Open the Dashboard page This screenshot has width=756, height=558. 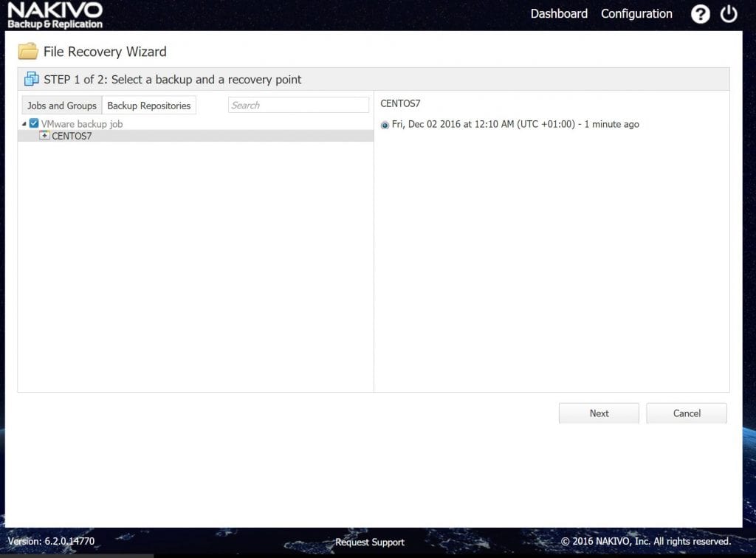(x=559, y=13)
